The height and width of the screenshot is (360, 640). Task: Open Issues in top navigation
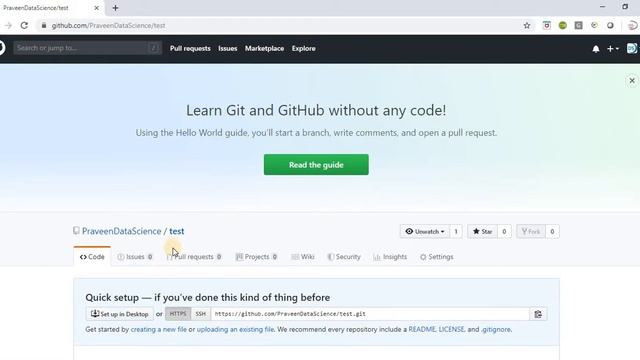(x=227, y=48)
